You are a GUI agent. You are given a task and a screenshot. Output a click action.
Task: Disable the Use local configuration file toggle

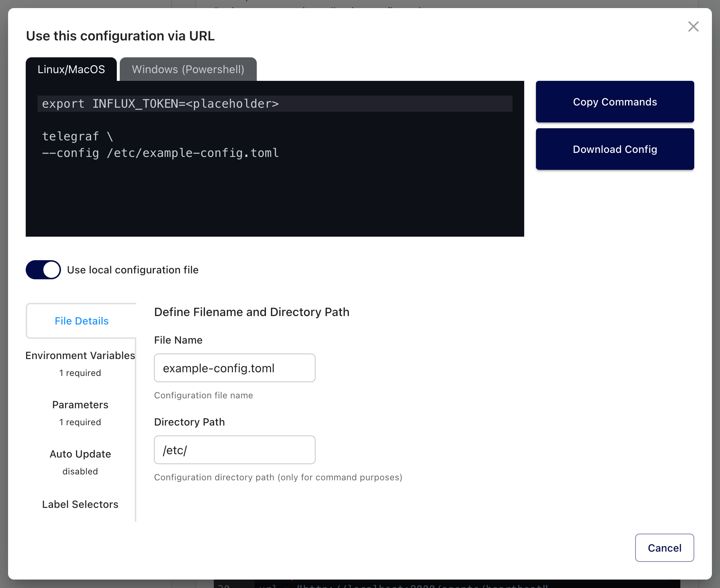(x=43, y=270)
